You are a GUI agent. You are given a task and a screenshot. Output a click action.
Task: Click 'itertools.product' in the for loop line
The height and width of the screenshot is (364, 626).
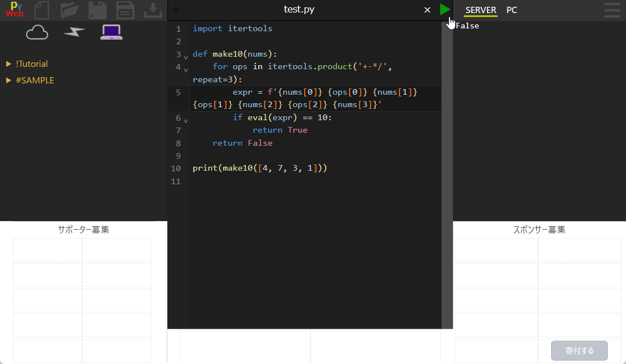pyautogui.click(x=310, y=66)
